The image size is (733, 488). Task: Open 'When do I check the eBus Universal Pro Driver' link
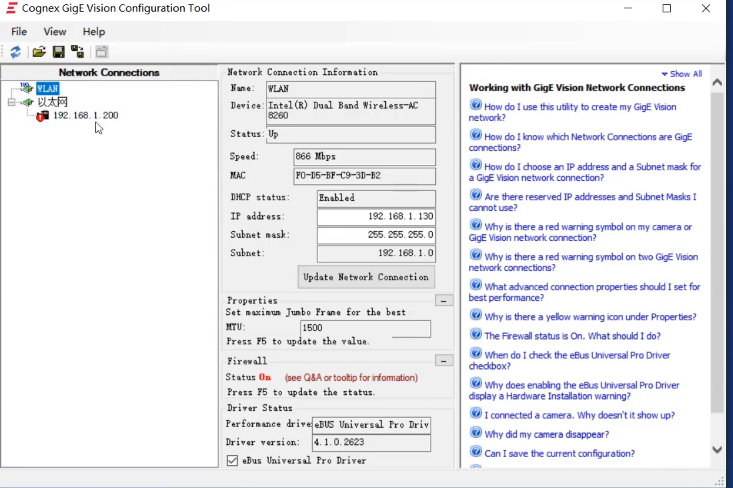click(569, 360)
